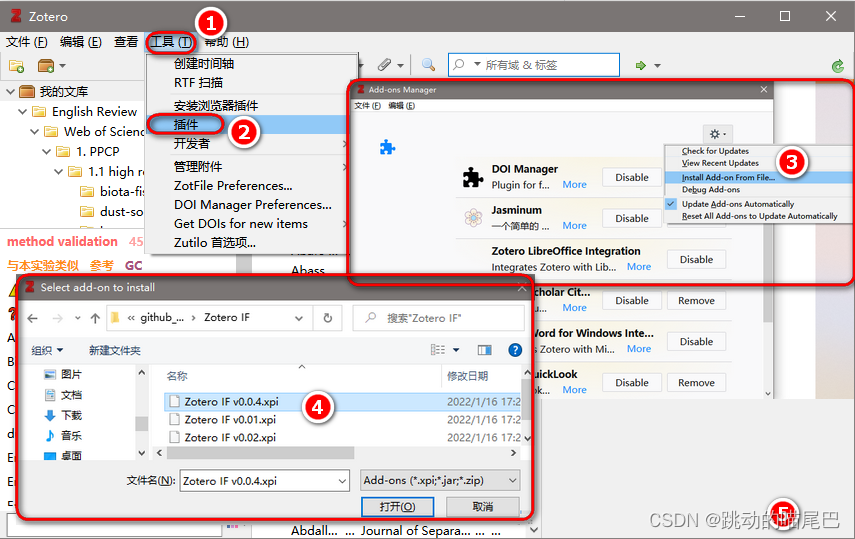Open the gear tools menu in Add-ons Manager
This screenshot has width=855, height=539.
click(718, 134)
